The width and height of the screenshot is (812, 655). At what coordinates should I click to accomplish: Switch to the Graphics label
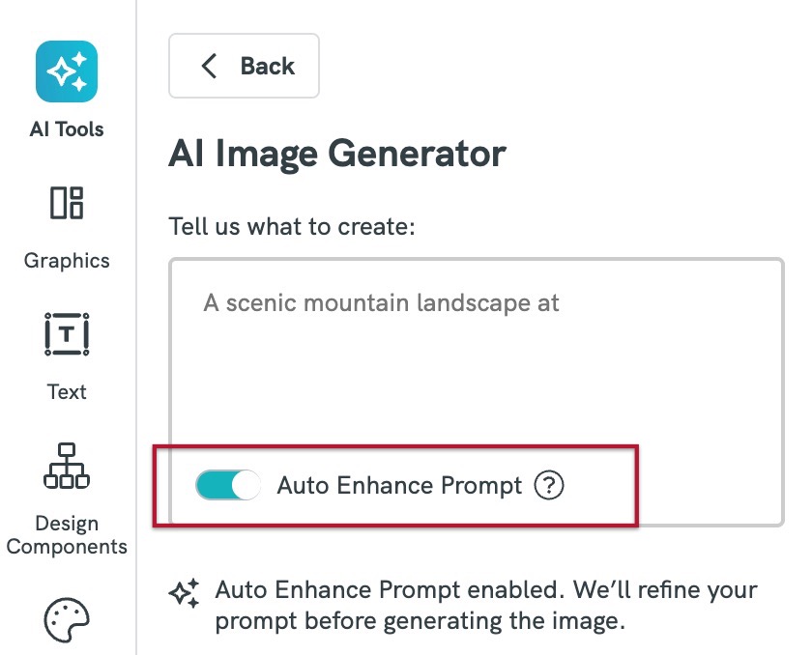pyautogui.click(x=67, y=260)
